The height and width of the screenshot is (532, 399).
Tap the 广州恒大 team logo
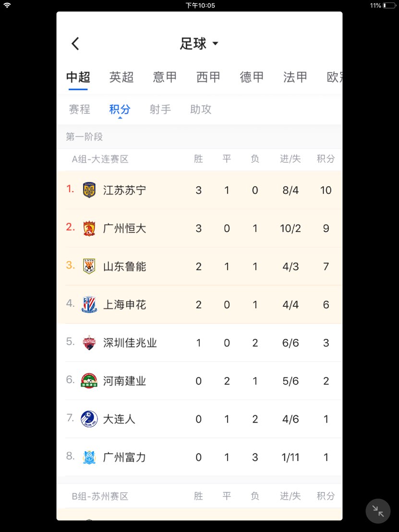[x=89, y=228]
